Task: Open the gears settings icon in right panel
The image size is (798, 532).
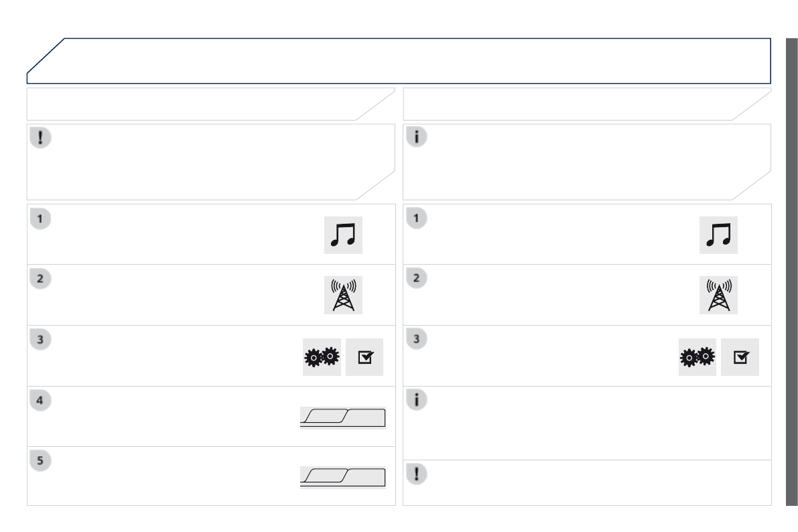Action: pos(697,356)
